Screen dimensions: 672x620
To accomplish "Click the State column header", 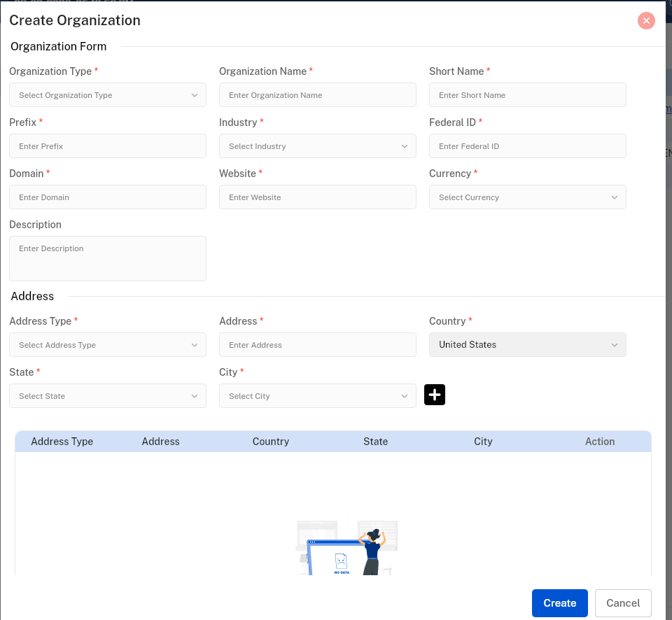I will 375,442.
